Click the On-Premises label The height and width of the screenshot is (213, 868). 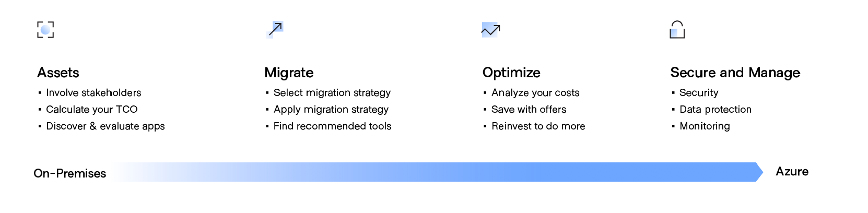[70, 173]
